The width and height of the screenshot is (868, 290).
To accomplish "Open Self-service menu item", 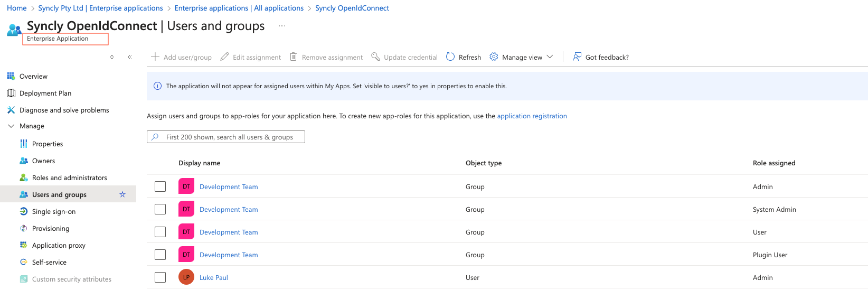I will 49,262.
